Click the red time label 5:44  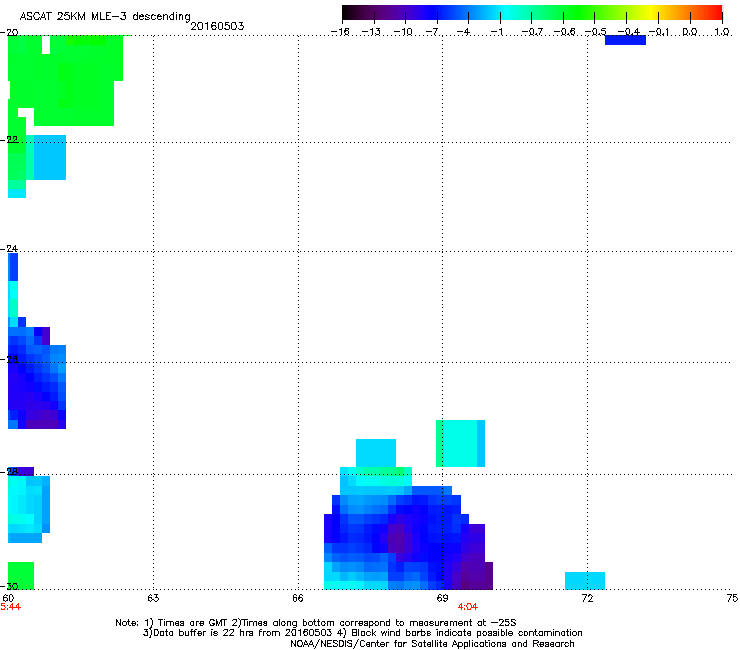coord(10,607)
